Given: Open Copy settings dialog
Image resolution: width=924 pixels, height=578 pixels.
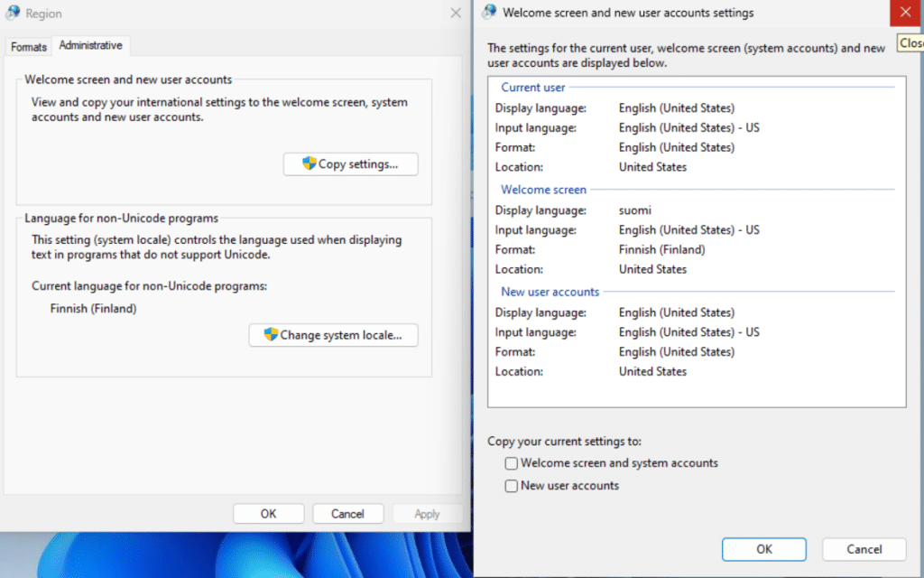Looking at the screenshot, I should pyautogui.click(x=351, y=164).
